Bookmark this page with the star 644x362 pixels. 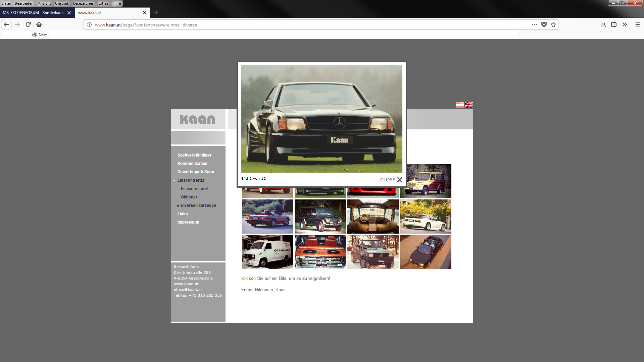(x=553, y=24)
